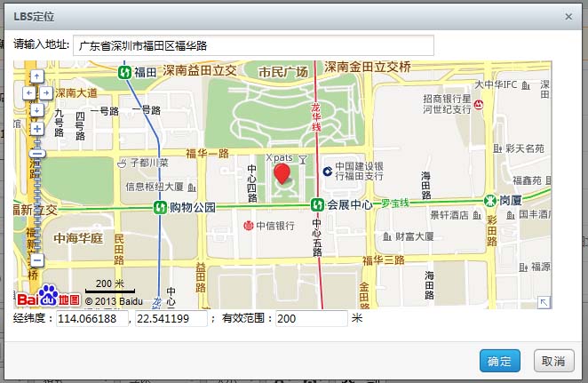Image resolution: width=588 pixels, height=383 pixels.
Task: Select the 会展中心 metro station icon
Action: tap(317, 204)
